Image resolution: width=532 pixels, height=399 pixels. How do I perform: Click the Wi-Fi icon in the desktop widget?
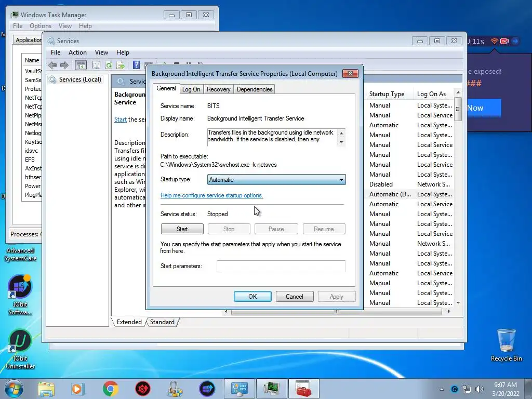(495, 41)
